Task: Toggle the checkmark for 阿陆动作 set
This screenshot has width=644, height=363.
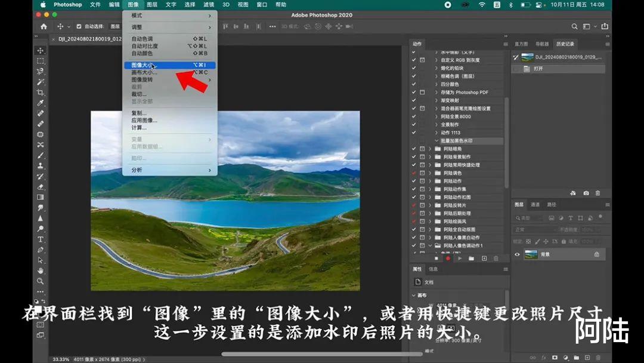Action: 414,181
